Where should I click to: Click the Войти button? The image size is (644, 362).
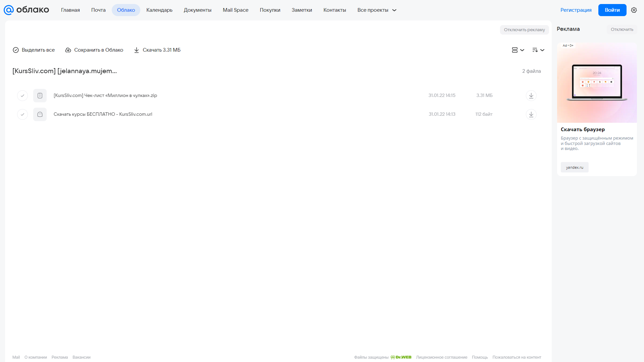612,10
